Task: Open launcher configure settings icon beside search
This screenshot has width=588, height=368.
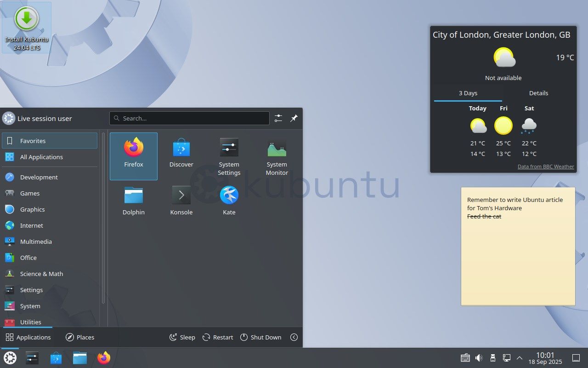Action: [278, 118]
